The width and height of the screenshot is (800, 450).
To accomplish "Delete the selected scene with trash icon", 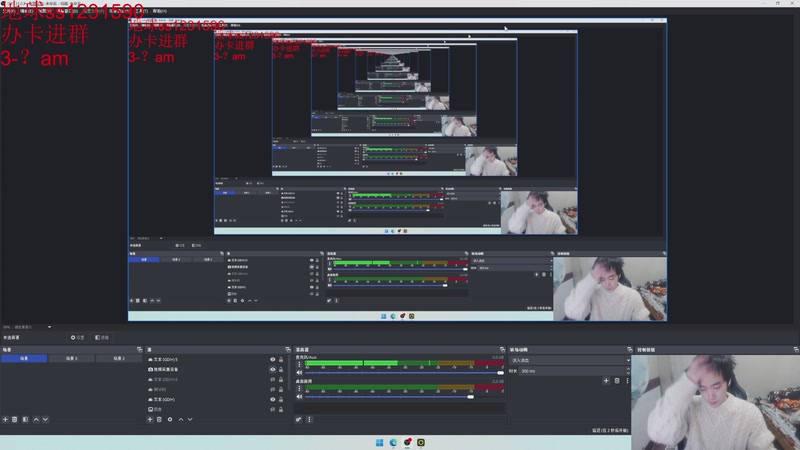I will tap(15, 419).
